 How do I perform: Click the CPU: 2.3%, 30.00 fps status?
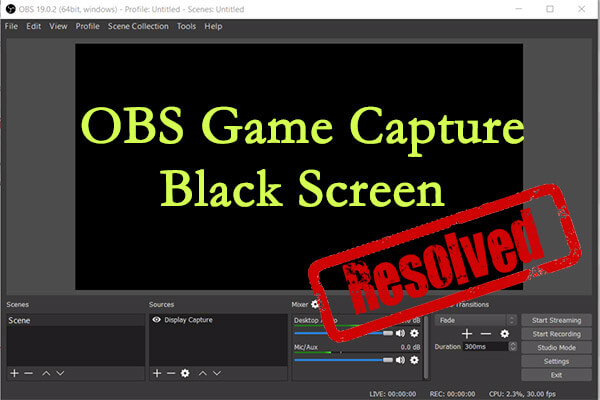pyautogui.click(x=522, y=394)
